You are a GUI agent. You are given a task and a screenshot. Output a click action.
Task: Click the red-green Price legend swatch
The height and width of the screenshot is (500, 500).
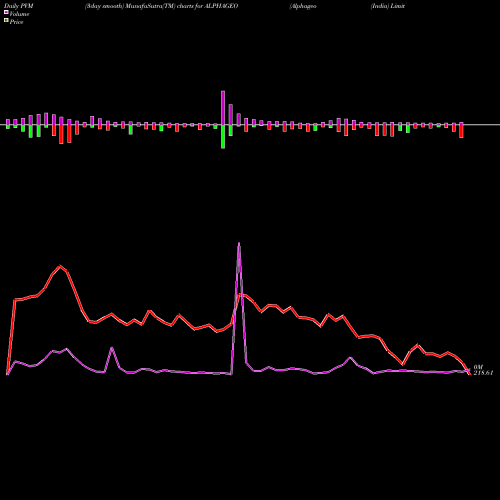point(6,20)
